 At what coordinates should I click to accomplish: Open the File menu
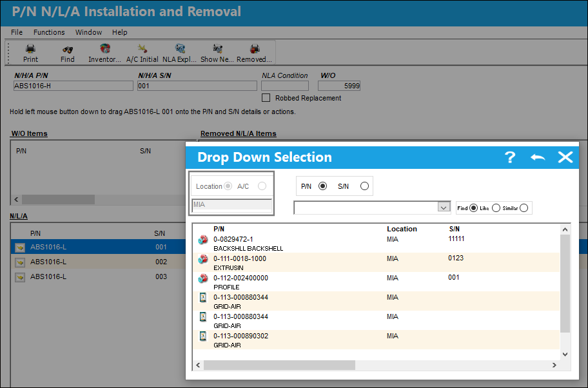tap(17, 32)
